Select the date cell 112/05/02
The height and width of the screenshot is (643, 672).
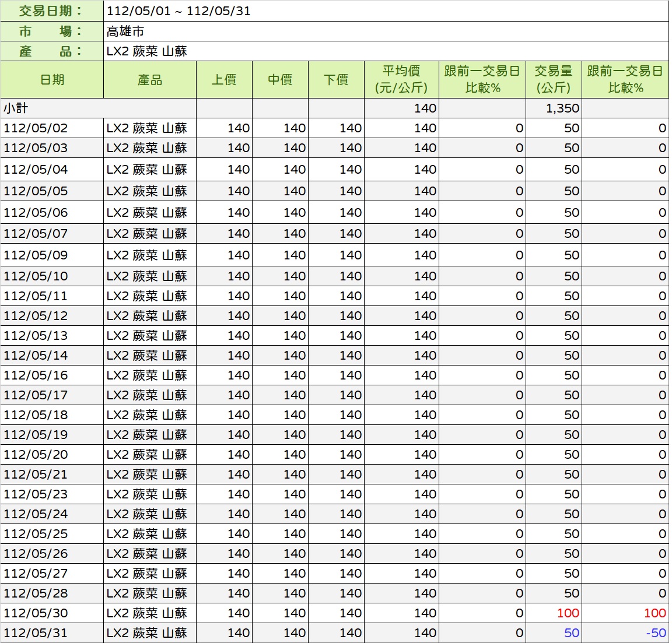(x=36, y=128)
